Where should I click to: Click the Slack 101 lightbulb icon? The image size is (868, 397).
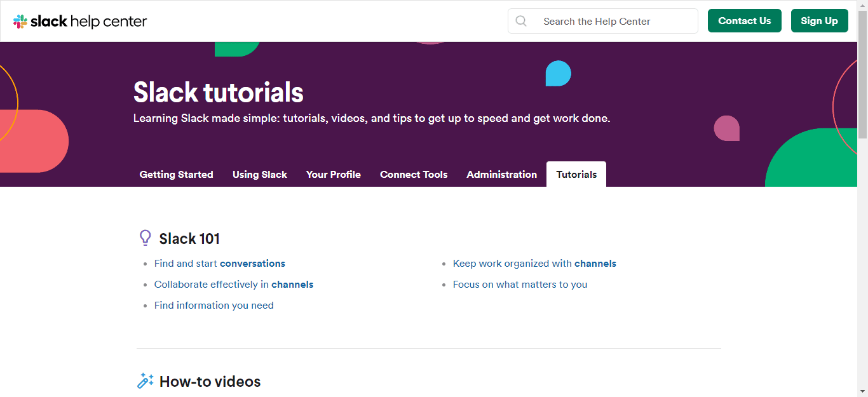click(x=145, y=238)
